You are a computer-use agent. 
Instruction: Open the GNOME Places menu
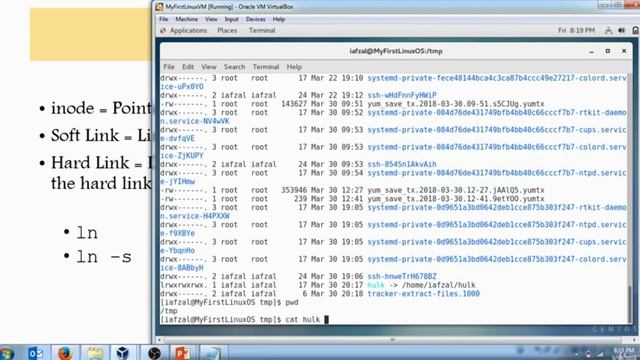(x=227, y=31)
